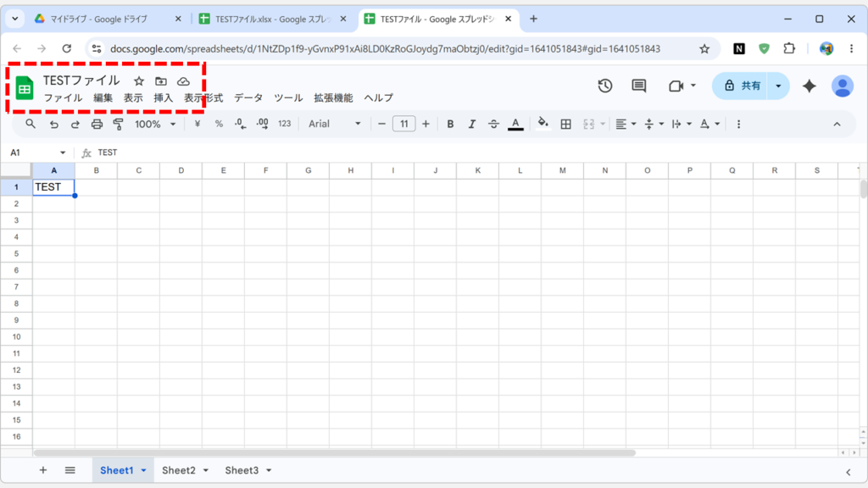
Task: Select column D header
Action: click(x=181, y=170)
